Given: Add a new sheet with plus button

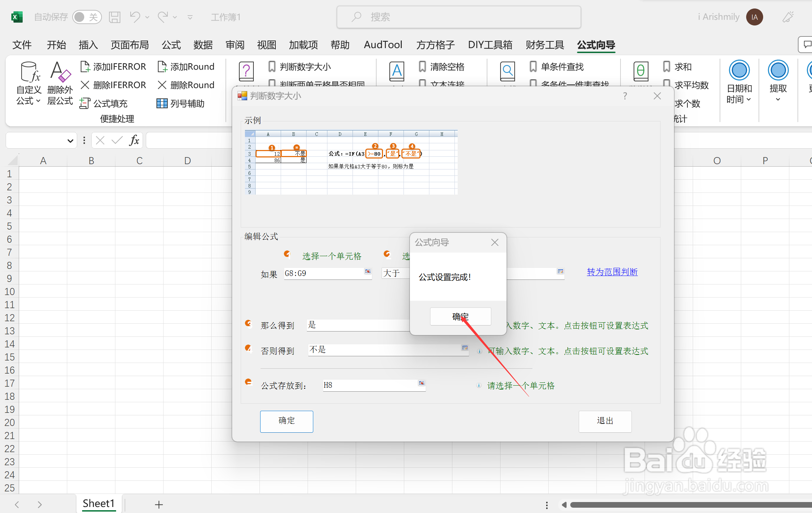Looking at the screenshot, I should [159, 505].
